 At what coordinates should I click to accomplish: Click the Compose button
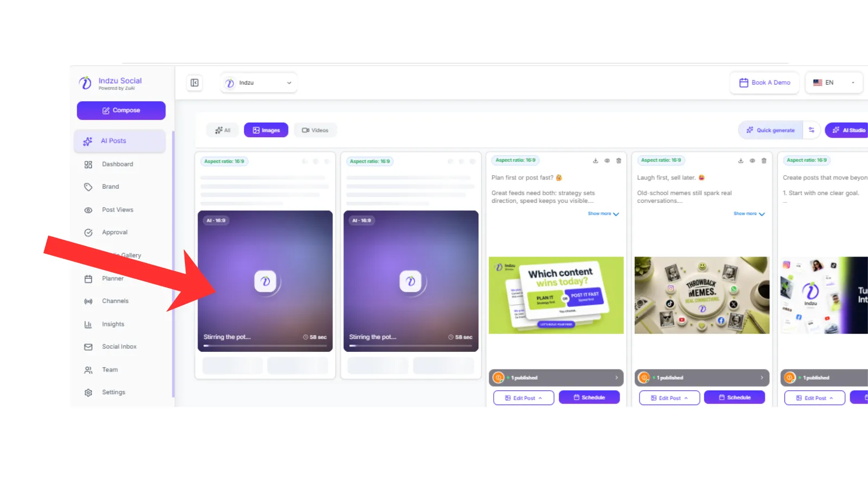(121, 111)
